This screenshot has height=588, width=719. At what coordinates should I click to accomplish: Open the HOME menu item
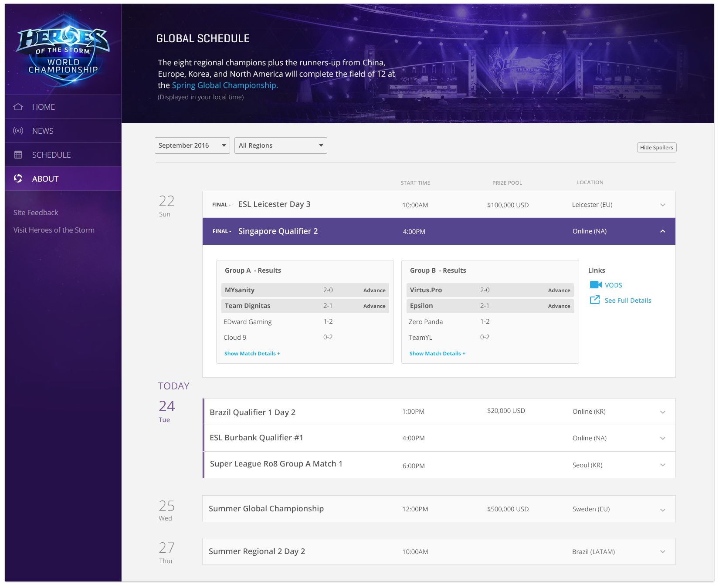63,107
